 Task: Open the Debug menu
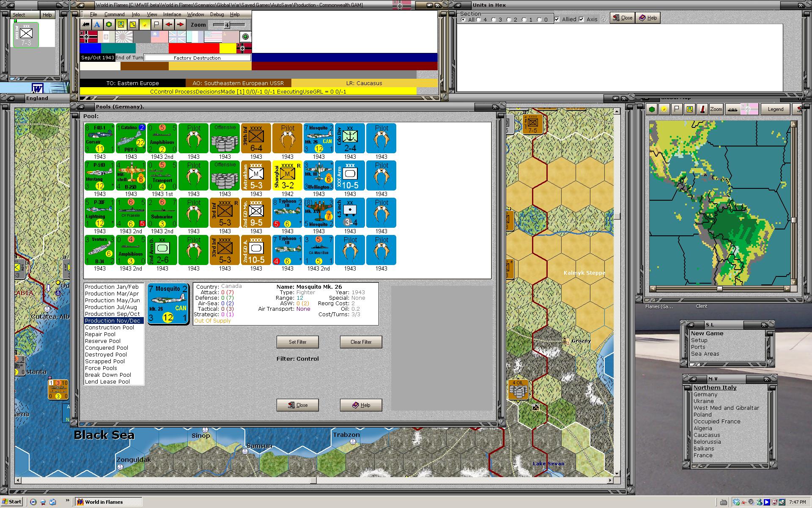(x=217, y=14)
